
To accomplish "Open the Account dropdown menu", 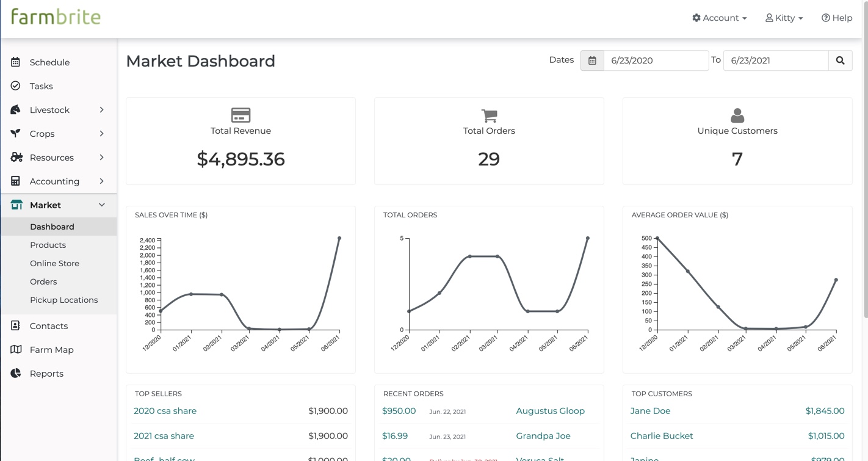I will click(719, 18).
